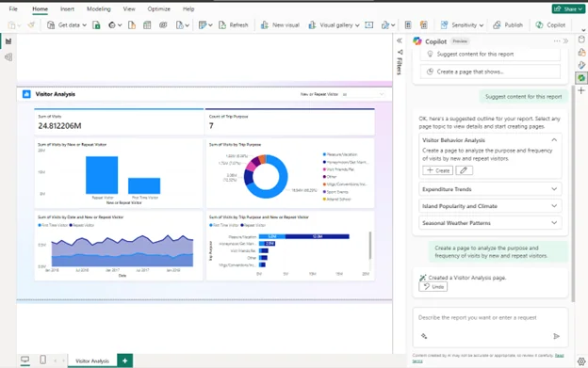Click the Copilot pane more options ellipsis

[x=557, y=40]
